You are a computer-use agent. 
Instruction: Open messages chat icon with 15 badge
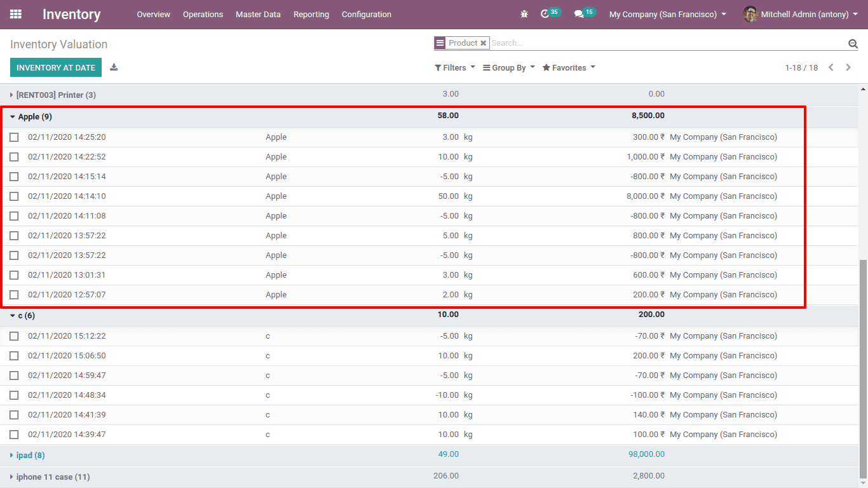click(x=585, y=13)
